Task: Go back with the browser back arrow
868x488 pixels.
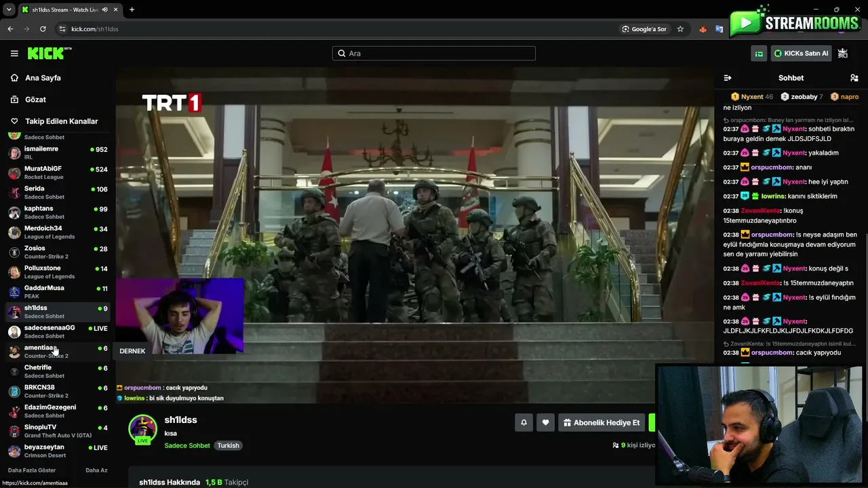Action: tap(10, 29)
